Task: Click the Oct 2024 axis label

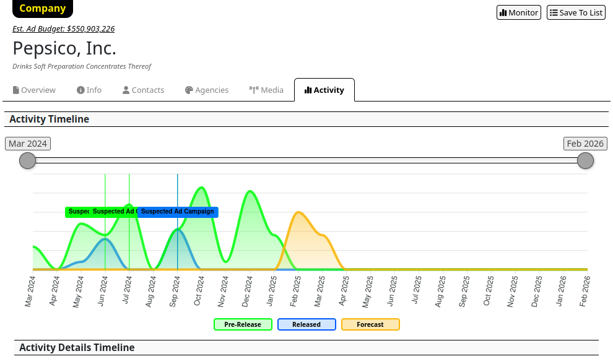Action: [x=199, y=291]
